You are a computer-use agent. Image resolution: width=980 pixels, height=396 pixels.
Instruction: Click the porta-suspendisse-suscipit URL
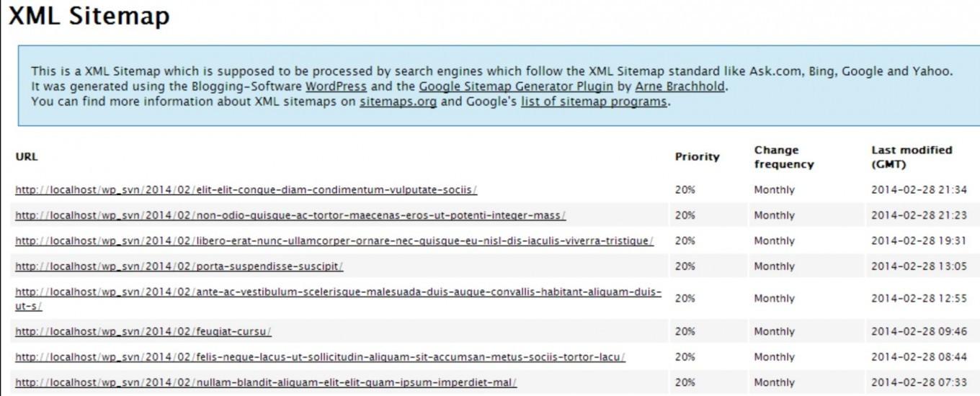coord(179,266)
